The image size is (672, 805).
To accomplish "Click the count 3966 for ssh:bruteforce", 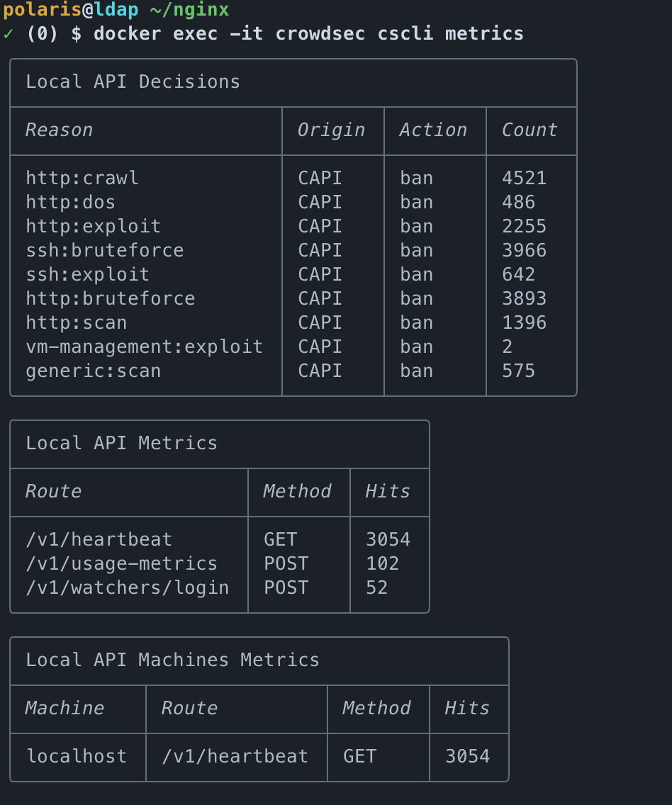I will (x=524, y=251).
